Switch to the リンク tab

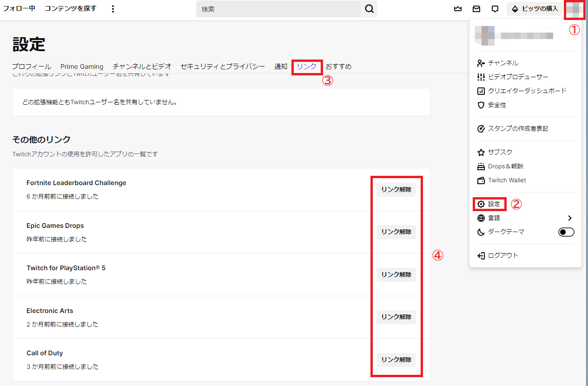307,67
